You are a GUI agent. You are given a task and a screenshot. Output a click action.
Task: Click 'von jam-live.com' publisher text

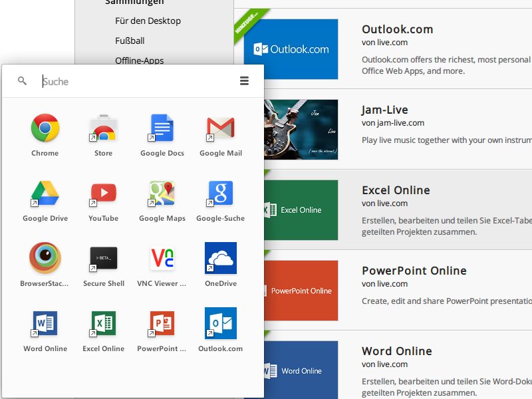click(x=393, y=123)
